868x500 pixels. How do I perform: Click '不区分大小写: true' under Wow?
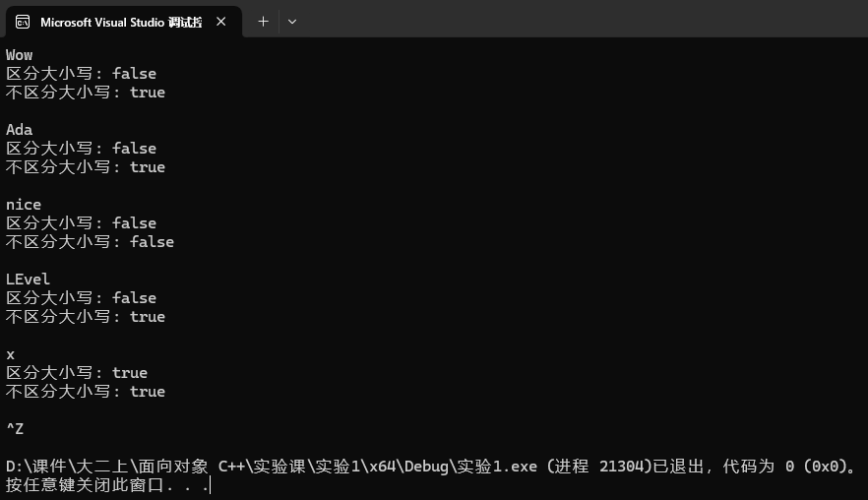86,93
